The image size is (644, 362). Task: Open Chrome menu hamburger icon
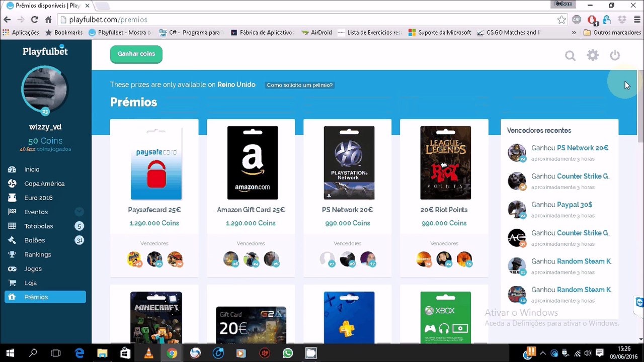click(x=636, y=20)
